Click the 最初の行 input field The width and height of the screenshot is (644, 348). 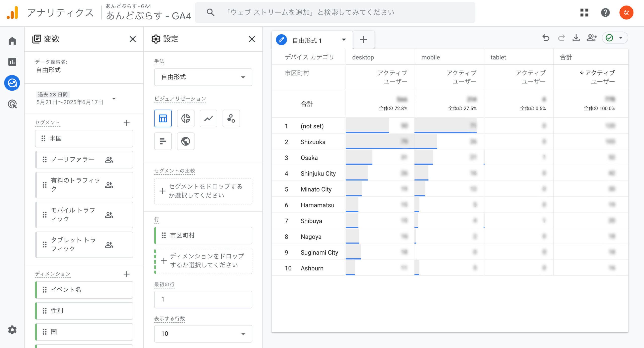pyautogui.click(x=203, y=299)
